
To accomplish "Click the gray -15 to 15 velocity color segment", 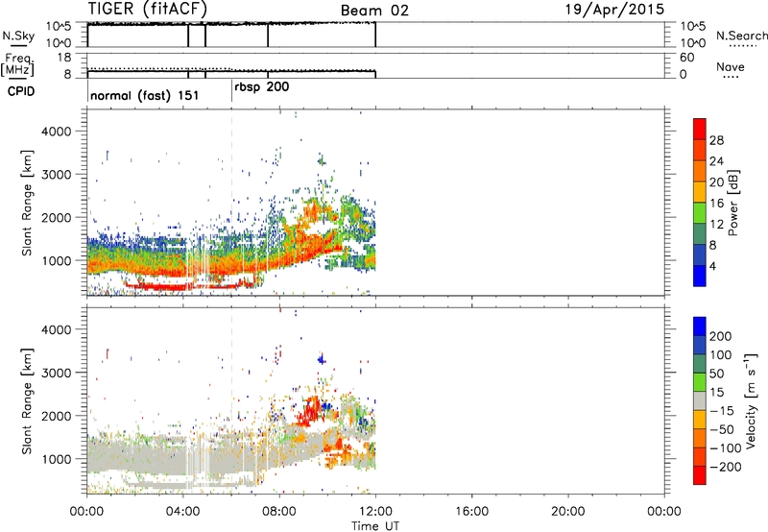I will click(x=700, y=400).
